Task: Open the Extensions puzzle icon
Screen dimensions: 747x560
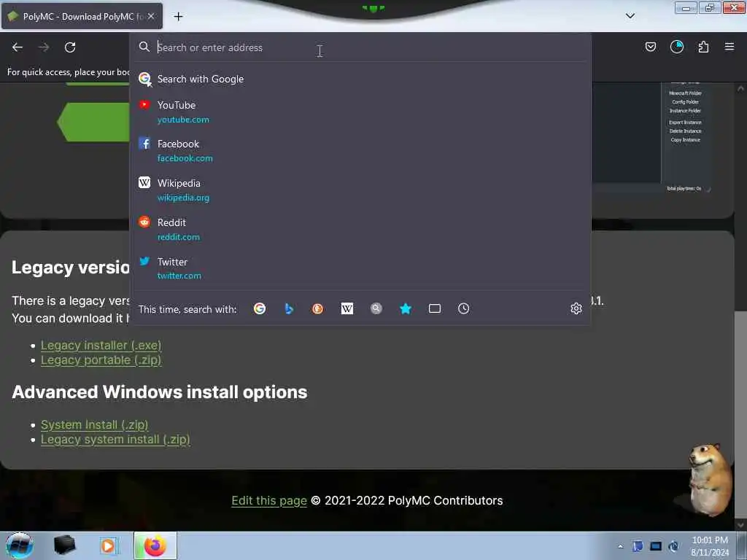Action: coord(703,47)
